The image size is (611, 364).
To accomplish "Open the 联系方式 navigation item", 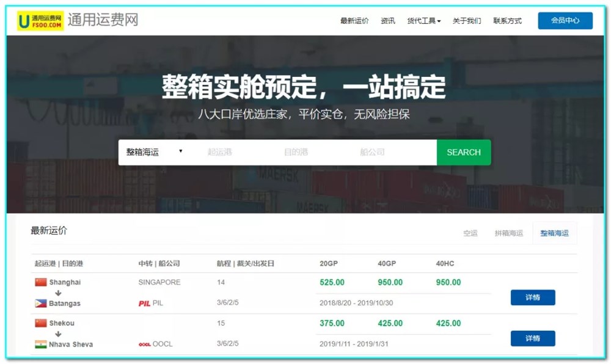I will [506, 20].
